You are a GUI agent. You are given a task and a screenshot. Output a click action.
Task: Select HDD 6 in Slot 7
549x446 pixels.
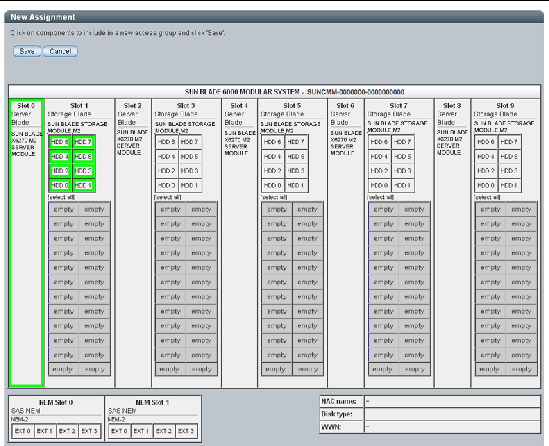[380, 142]
